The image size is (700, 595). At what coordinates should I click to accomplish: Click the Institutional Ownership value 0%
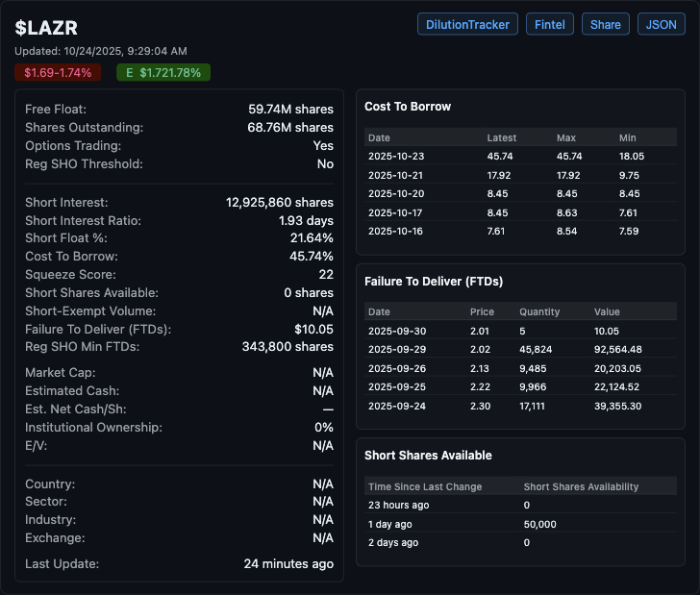pos(324,427)
